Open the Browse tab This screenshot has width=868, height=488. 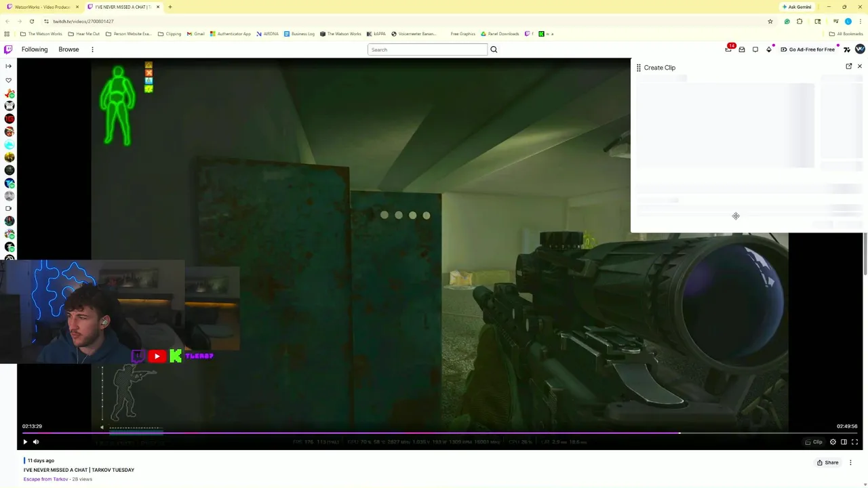point(68,49)
